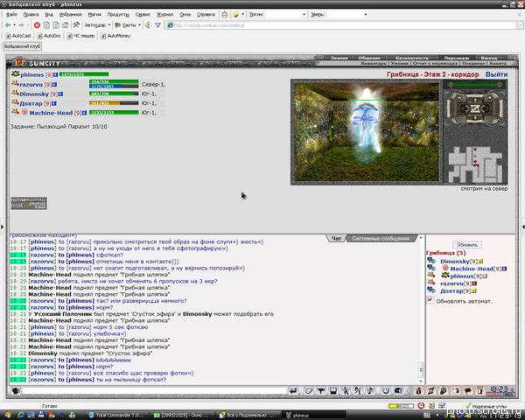This screenshot has width=525, height=420.
Task: Click the walking figure icon
Action: (346, 390)
